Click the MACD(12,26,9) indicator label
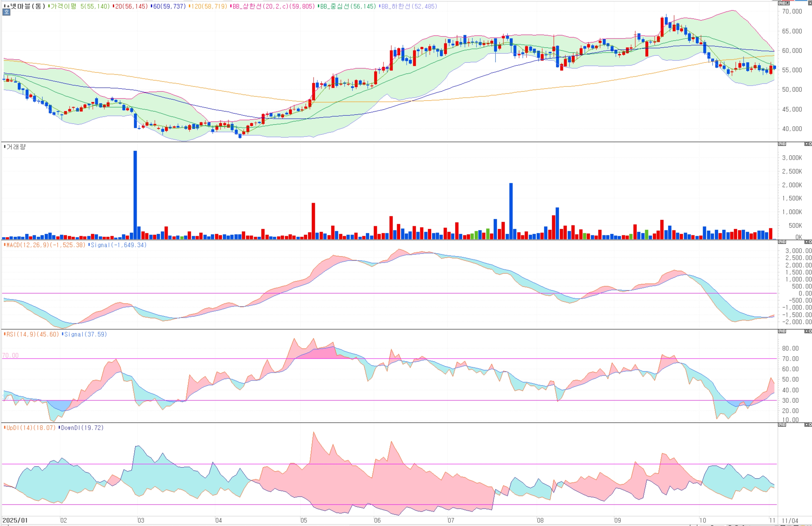Screen dimensions: 812x526 click(x=45, y=245)
